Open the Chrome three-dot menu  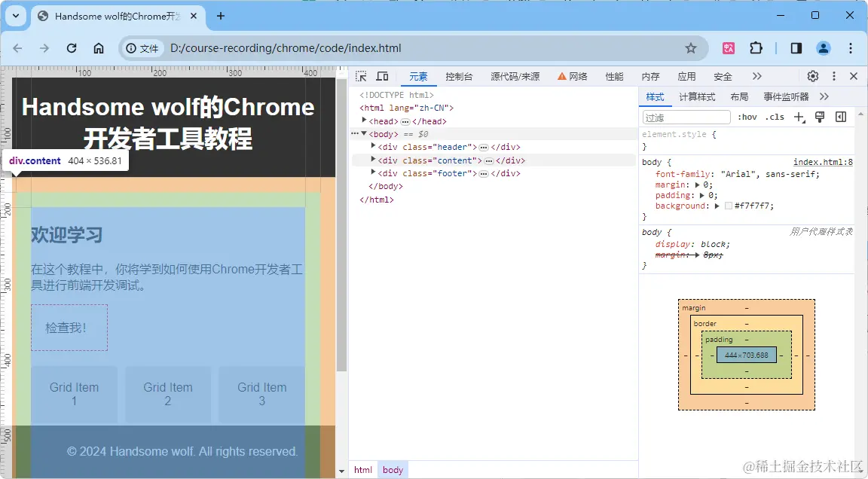[x=851, y=48]
